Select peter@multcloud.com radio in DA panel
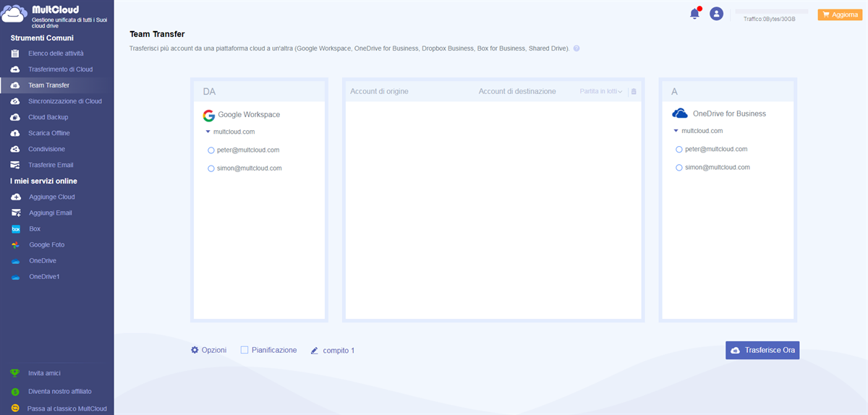The height and width of the screenshot is (415, 868). [211, 150]
